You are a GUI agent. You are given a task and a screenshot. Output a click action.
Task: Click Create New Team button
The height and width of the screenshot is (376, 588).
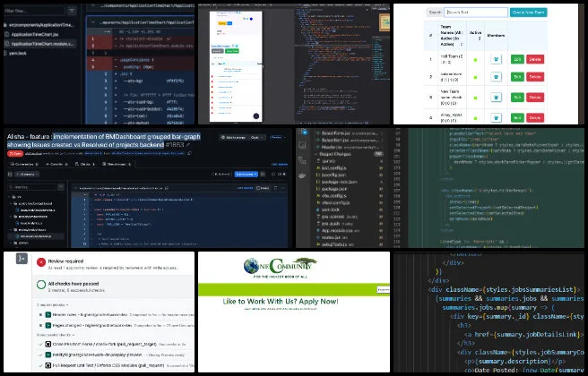point(528,13)
